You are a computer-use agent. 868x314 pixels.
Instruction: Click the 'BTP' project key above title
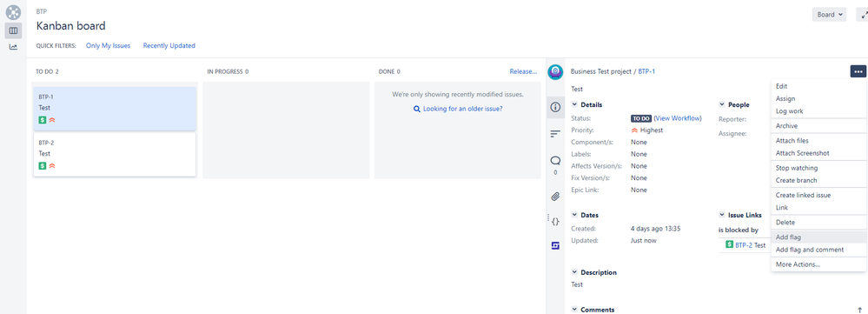(x=42, y=11)
